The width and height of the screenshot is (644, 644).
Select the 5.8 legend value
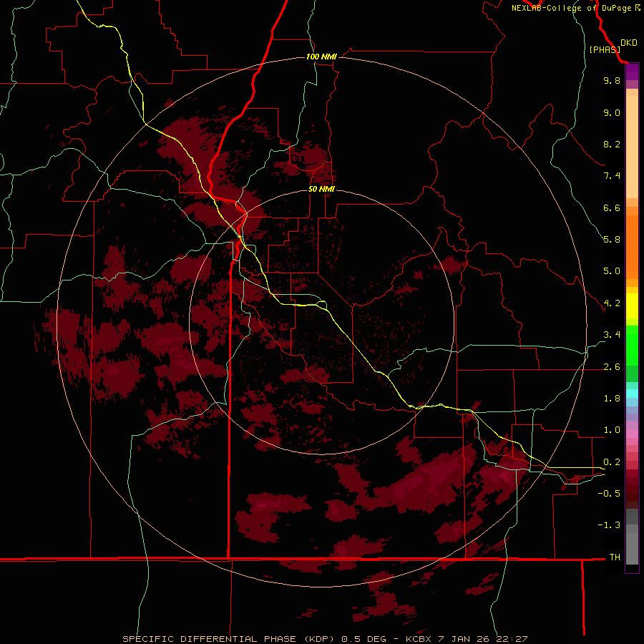[612, 240]
